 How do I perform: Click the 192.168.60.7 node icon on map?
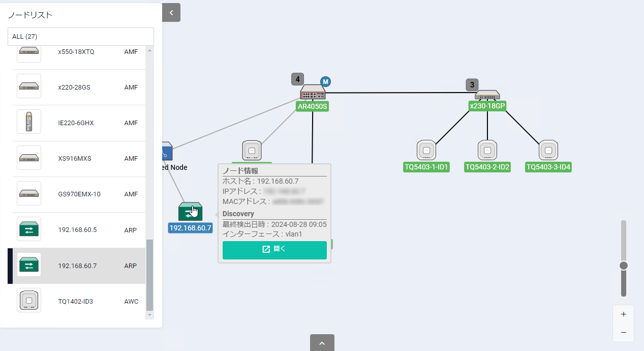click(x=190, y=212)
